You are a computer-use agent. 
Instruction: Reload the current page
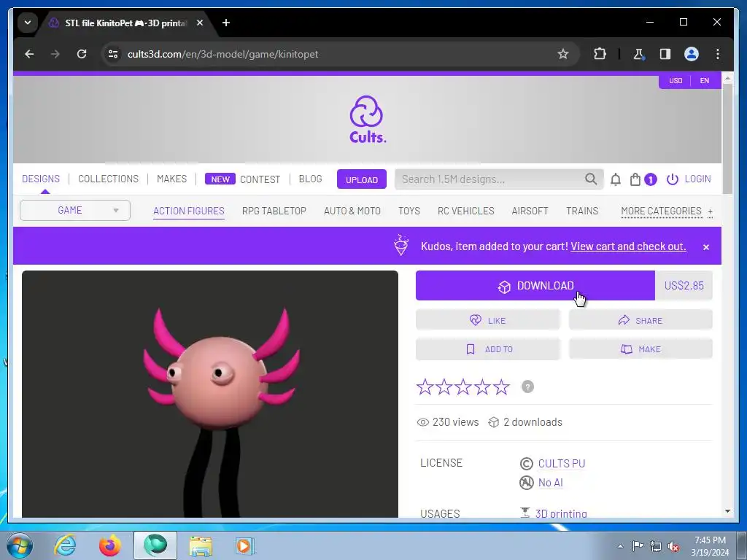(82, 54)
